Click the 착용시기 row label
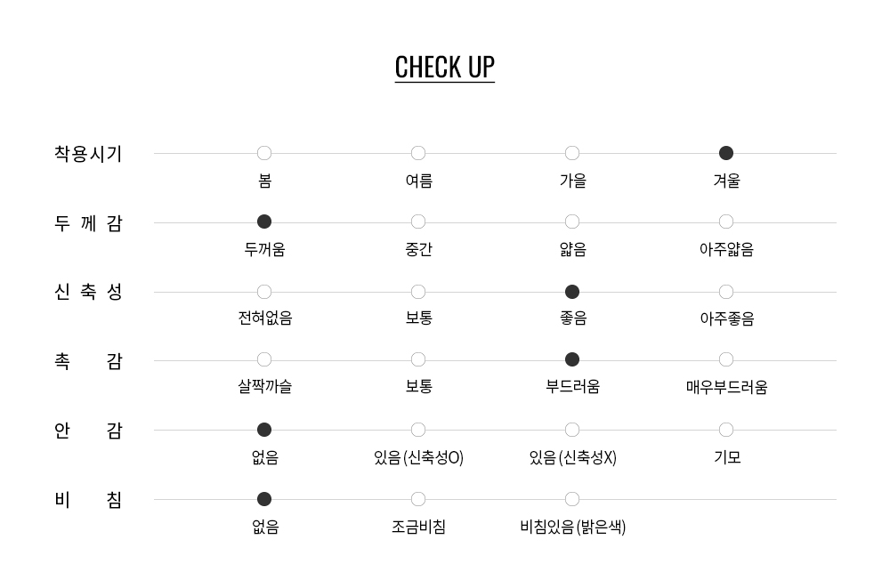Image resolution: width=890 pixels, height=588 pixels. pos(88,154)
